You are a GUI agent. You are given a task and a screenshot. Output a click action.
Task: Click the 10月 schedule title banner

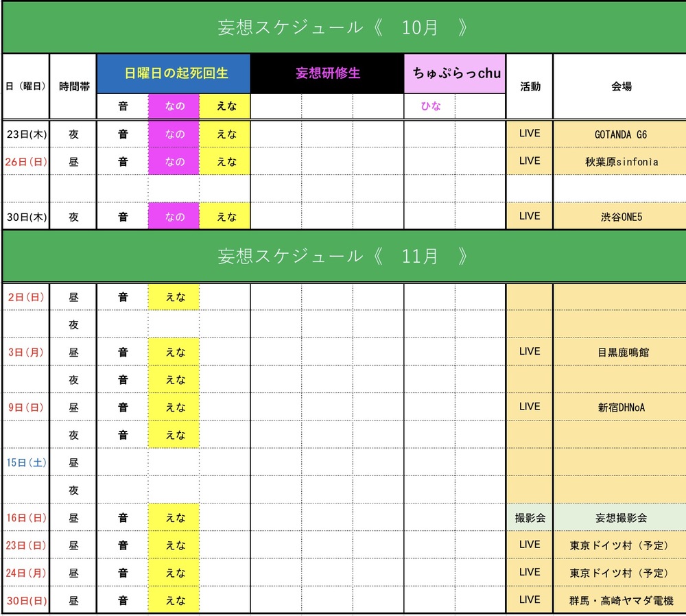tap(343, 27)
